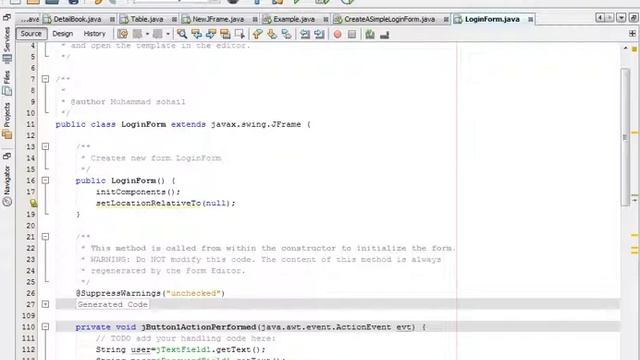640x360 pixels.
Task: Click class name "LoginForm" on line 11
Action: (x=144, y=124)
